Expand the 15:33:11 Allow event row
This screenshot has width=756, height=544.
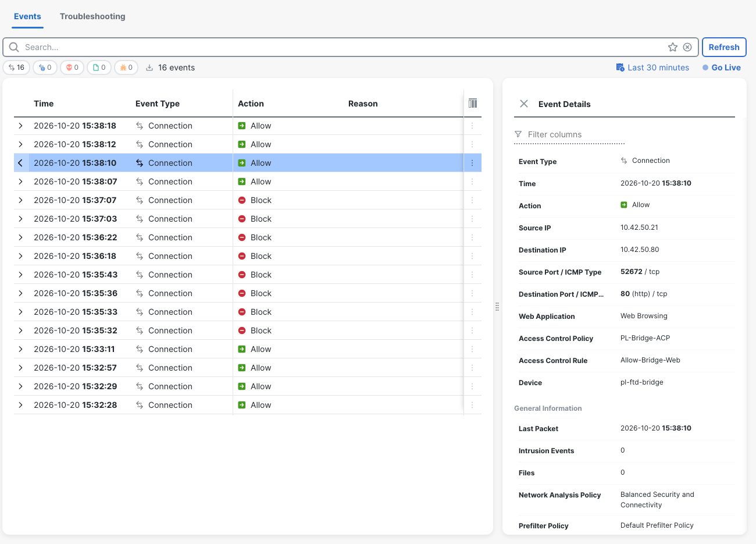point(20,349)
